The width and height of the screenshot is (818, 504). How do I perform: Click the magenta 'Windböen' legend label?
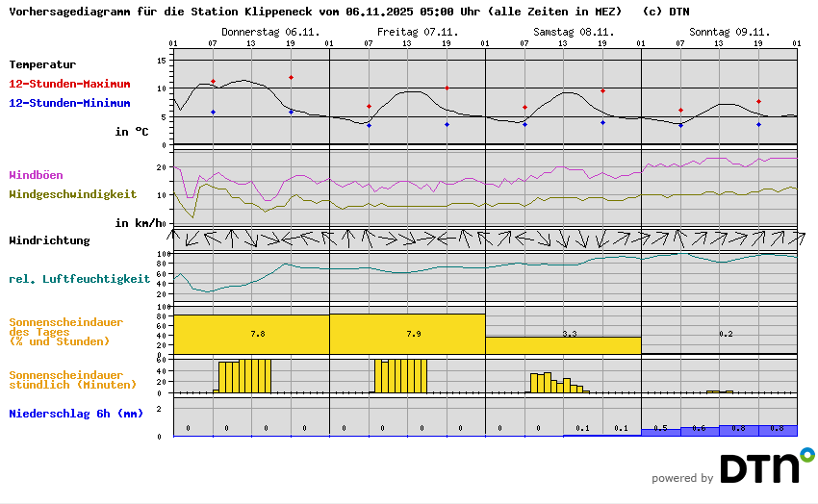coord(36,175)
